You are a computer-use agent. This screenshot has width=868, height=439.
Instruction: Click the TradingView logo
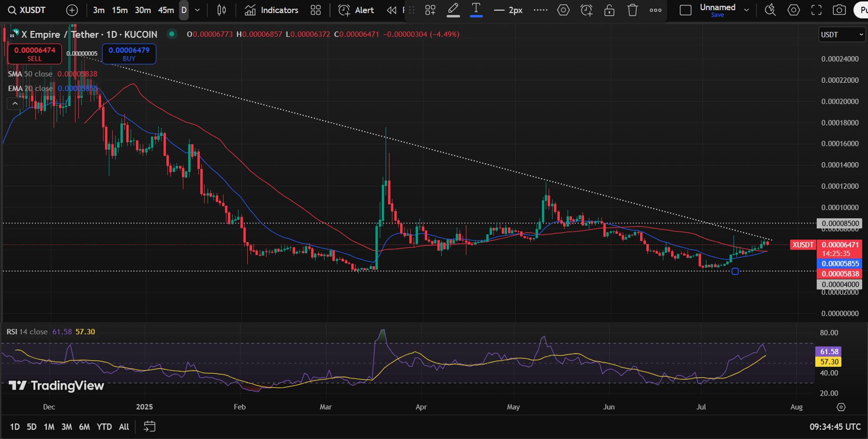(56, 386)
